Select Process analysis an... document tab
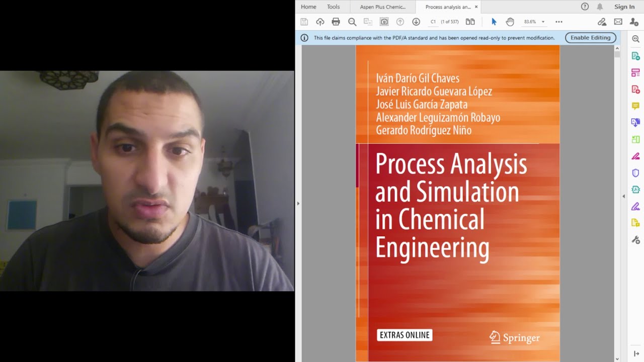 (448, 7)
